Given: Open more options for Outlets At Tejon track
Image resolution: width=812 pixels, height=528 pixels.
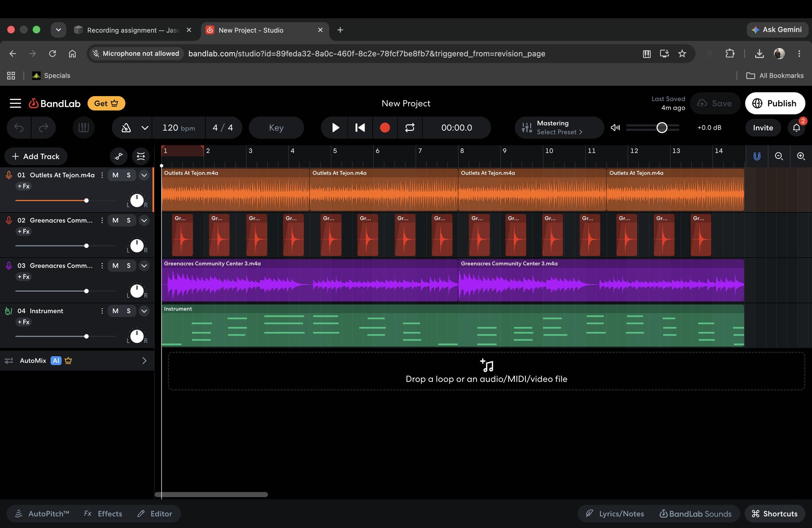Looking at the screenshot, I should pos(102,175).
